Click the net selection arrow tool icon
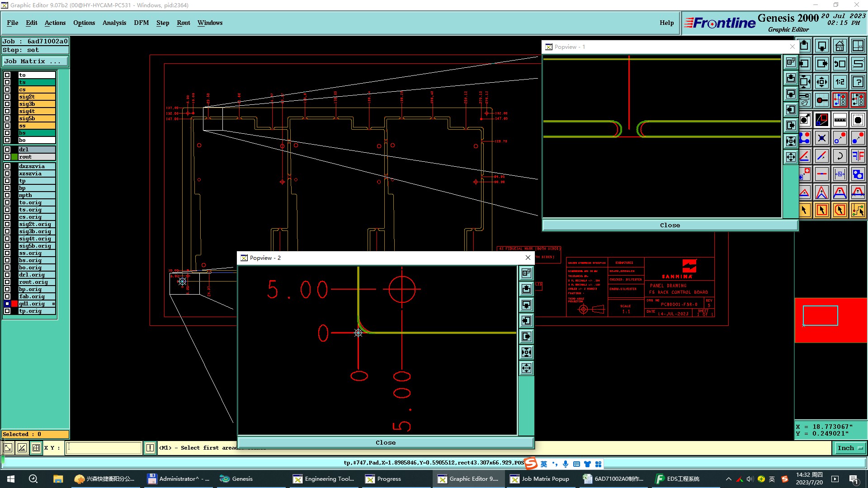Screen dimensions: 868x488 pos(858,210)
